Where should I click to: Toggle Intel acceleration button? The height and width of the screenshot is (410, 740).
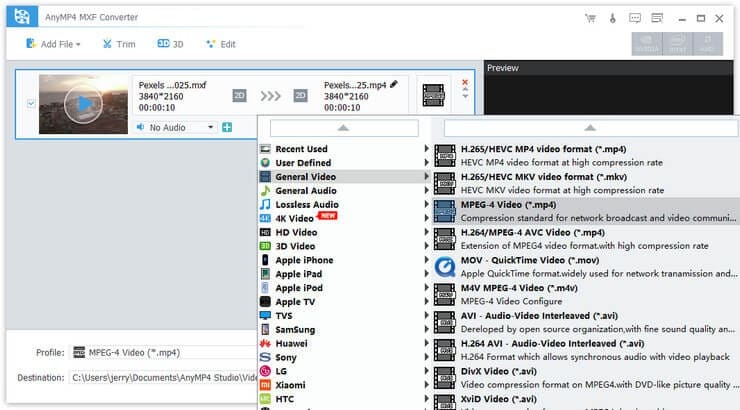678,44
